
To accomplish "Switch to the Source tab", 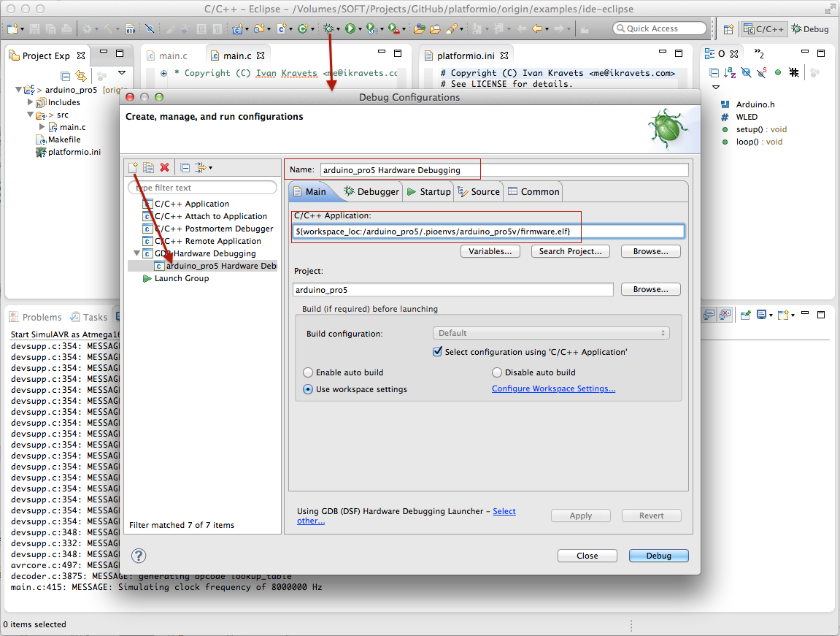I will pos(479,192).
